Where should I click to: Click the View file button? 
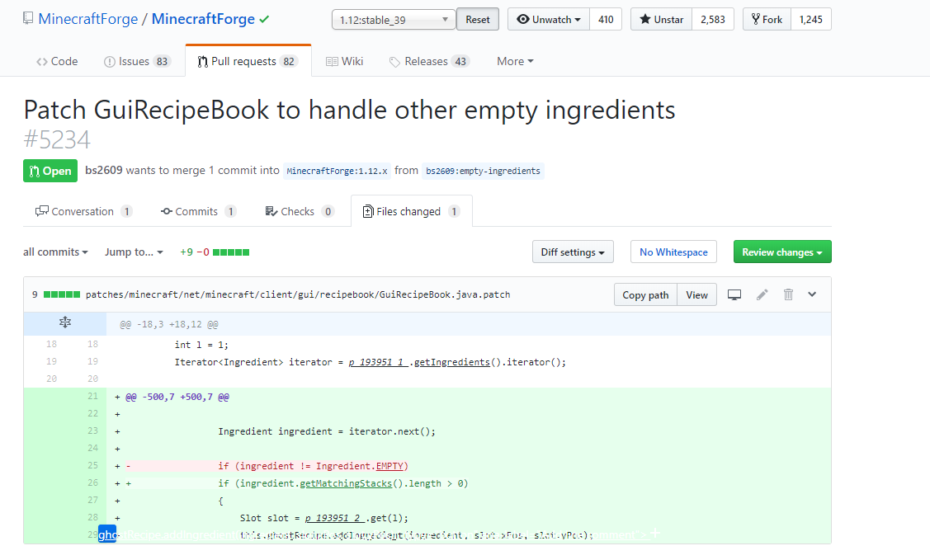pyautogui.click(x=697, y=295)
